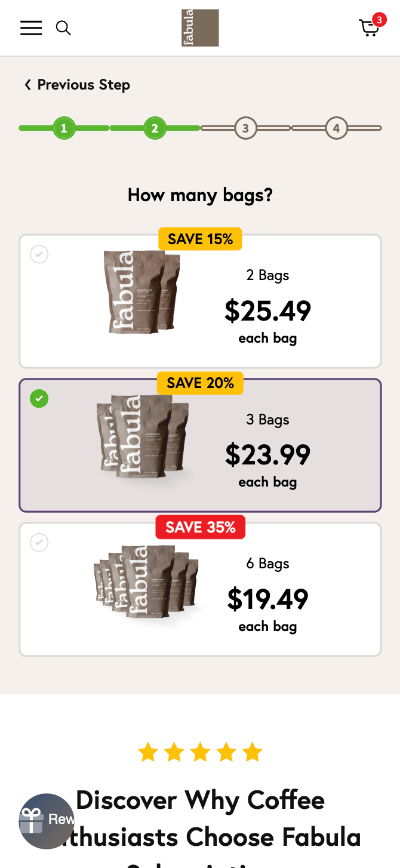Click the search magnifier icon
This screenshot has width=400, height=868.
coord(63,28)
